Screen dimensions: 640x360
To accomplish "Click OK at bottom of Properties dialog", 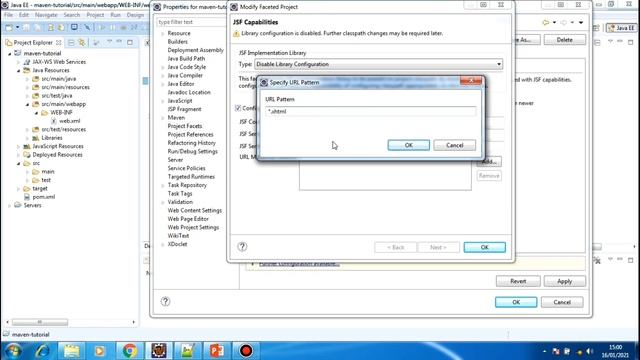I will pyautogui.click(x=516, y=302).
